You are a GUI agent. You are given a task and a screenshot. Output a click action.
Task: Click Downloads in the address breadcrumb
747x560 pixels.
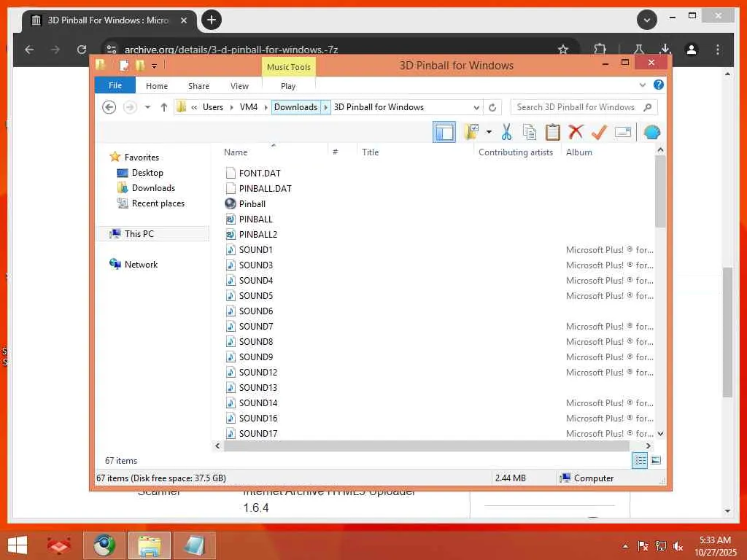[x=296, y=107]
